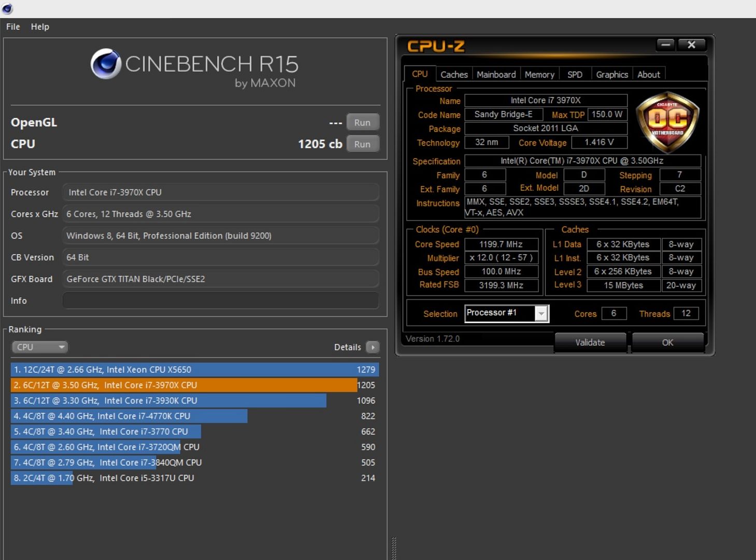Click the Core Voltage value 1.416 V
756x560 pixels.
599,142
